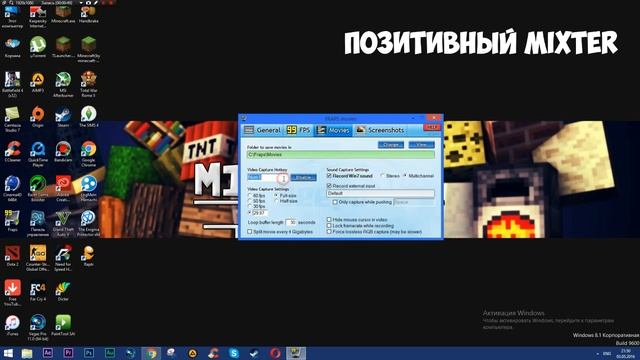Open the Default external input dropdown

pyautogui.click(x=380, y=193)
